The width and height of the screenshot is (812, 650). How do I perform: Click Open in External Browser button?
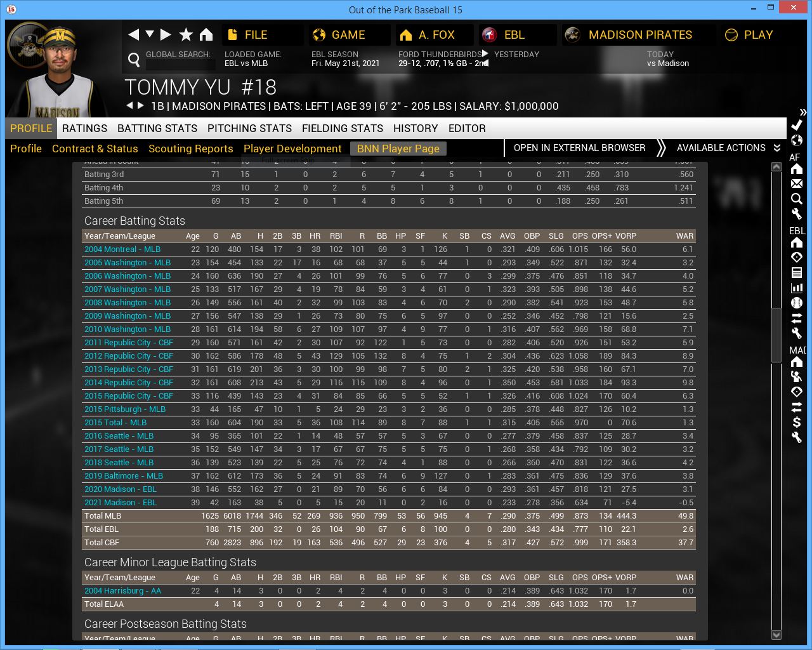coord(579,148)
